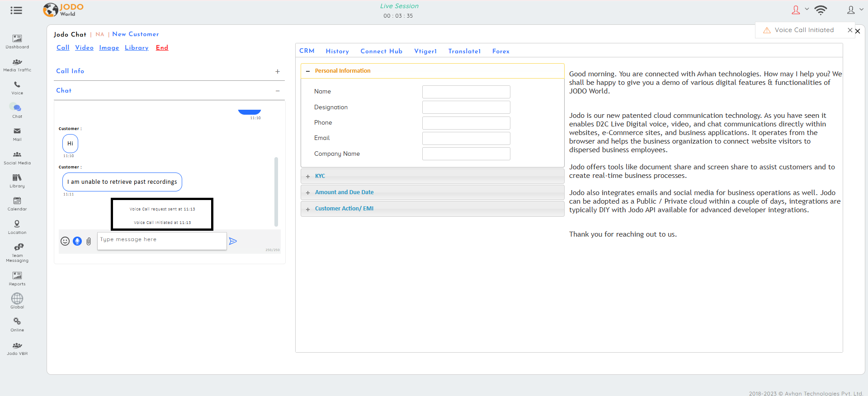Switch to the Forex tab

[x=501, y=51]
